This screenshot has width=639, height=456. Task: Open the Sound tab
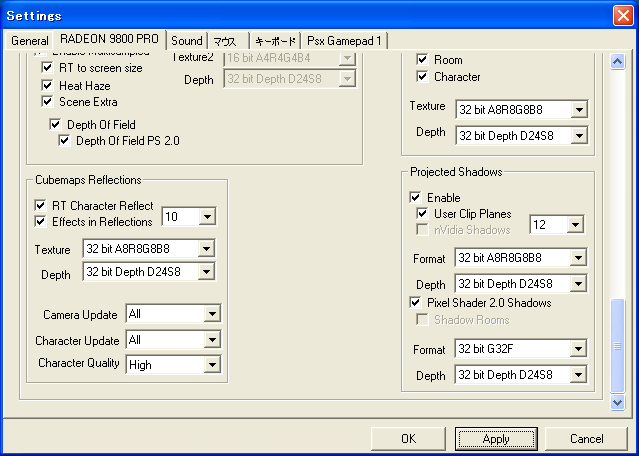[187, 41]
